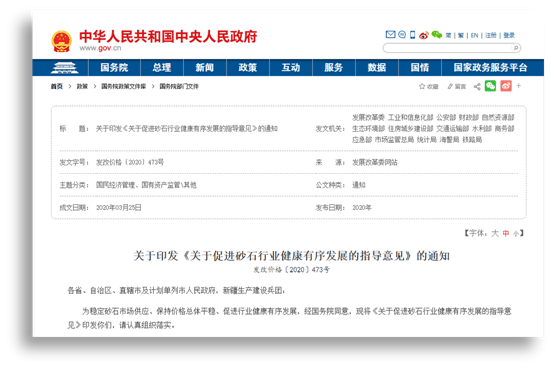The width and height of the screenshot is (554, 369).
Task: Click the issuing agencies list 发展改革委 工业和信息化部
Action: [433, 128]
